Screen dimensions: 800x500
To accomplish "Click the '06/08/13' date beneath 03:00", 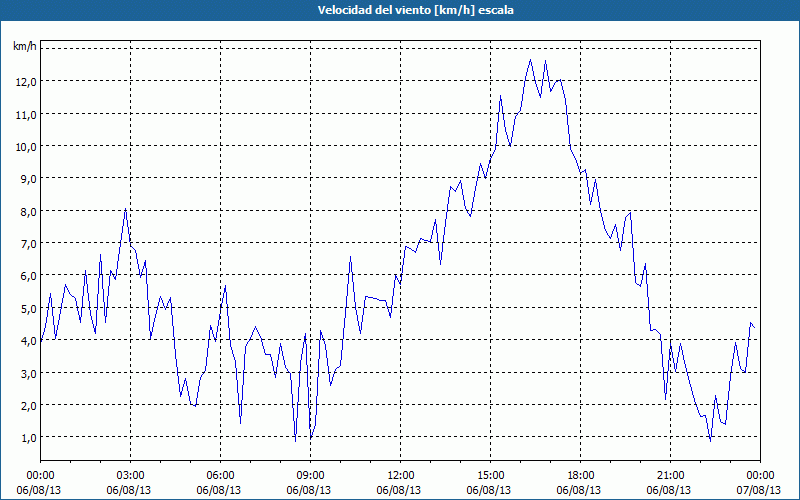I will tap(129, 490).
